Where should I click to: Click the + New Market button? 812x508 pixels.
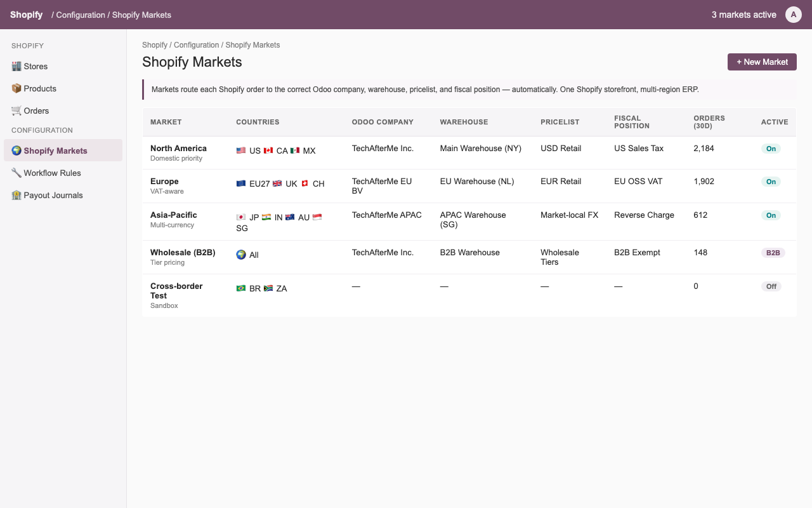pos(762,62)
